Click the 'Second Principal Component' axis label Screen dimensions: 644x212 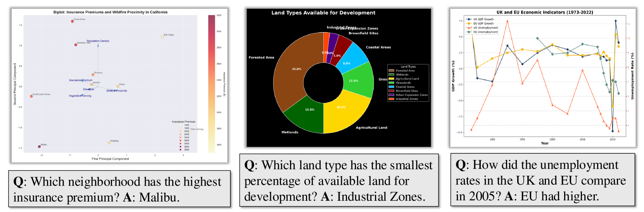click(x=15, y=84)
